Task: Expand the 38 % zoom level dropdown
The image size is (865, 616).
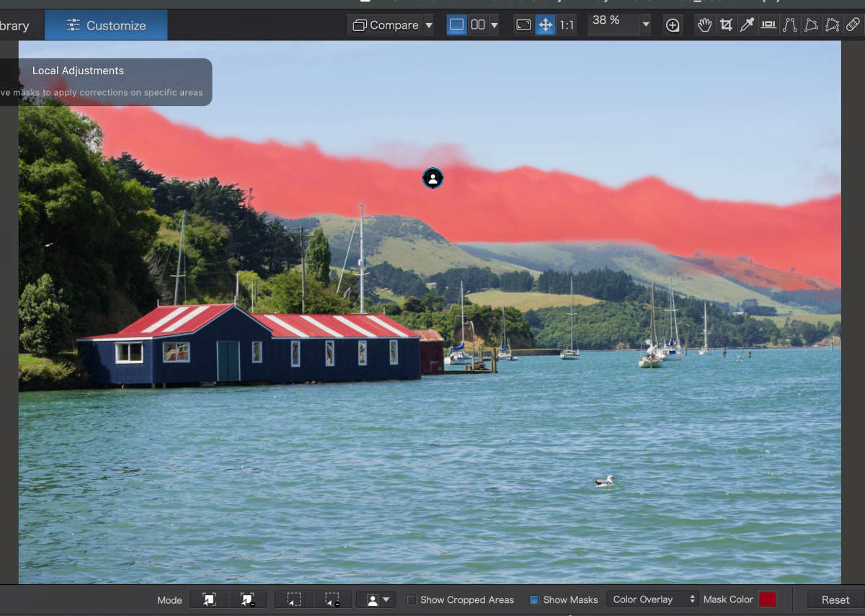Action: [x=646, y=25]
